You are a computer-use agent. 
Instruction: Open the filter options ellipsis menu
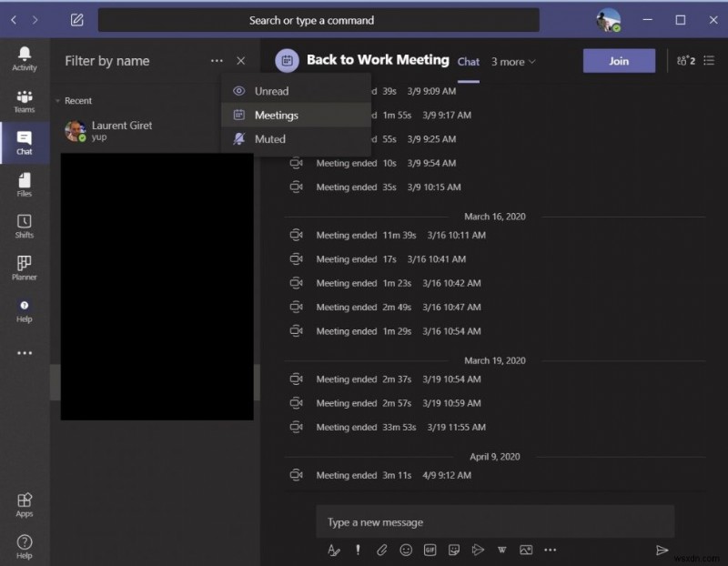coord(217,60)
